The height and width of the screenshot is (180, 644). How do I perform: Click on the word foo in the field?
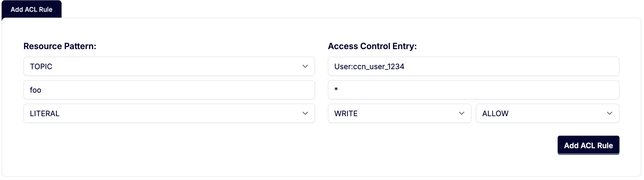pyautogui.click(x=35, y=90)
